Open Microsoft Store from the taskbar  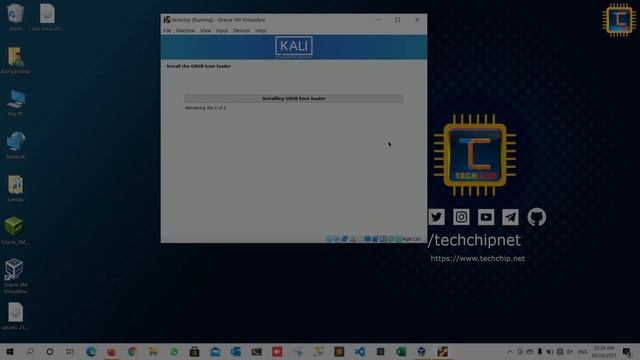194,351
